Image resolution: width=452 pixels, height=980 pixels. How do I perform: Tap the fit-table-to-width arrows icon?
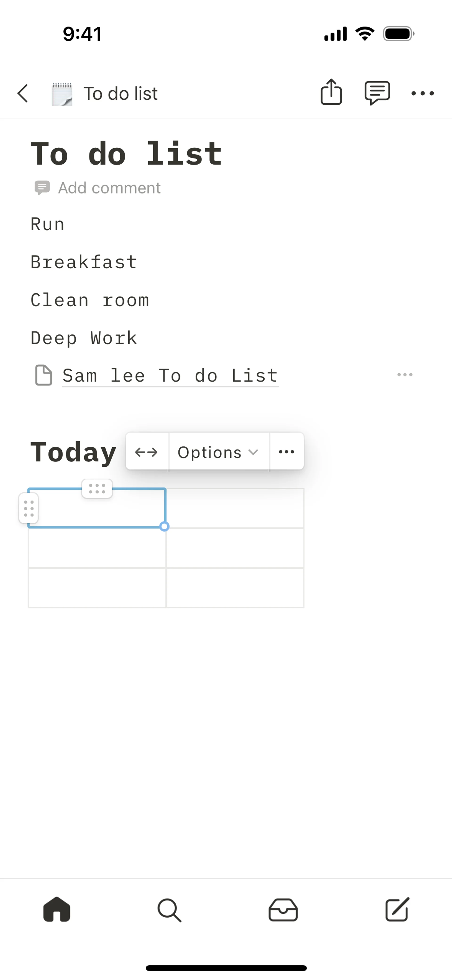(x=146, y=452)
